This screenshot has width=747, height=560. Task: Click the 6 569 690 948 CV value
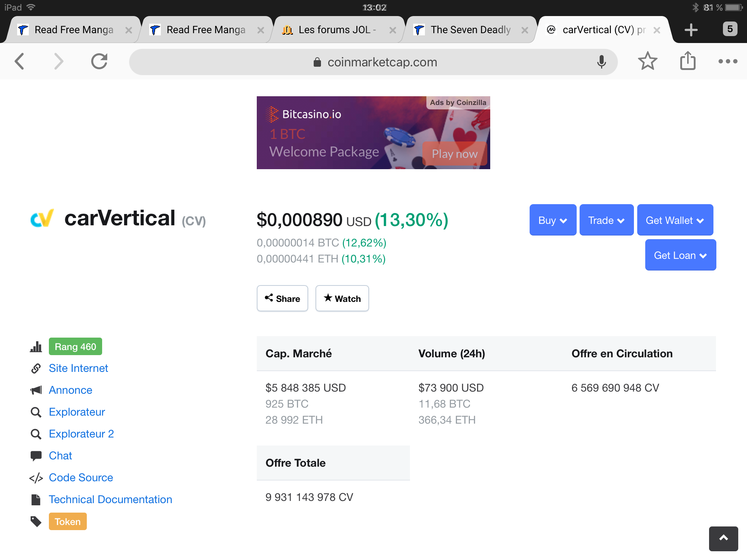pos(615,388)
